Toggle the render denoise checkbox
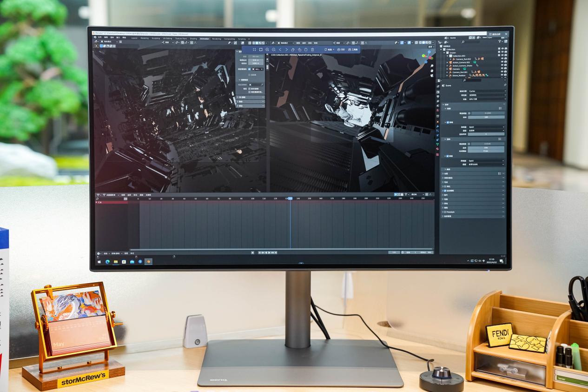Screen dimensions: 588x392 (448, 156)
